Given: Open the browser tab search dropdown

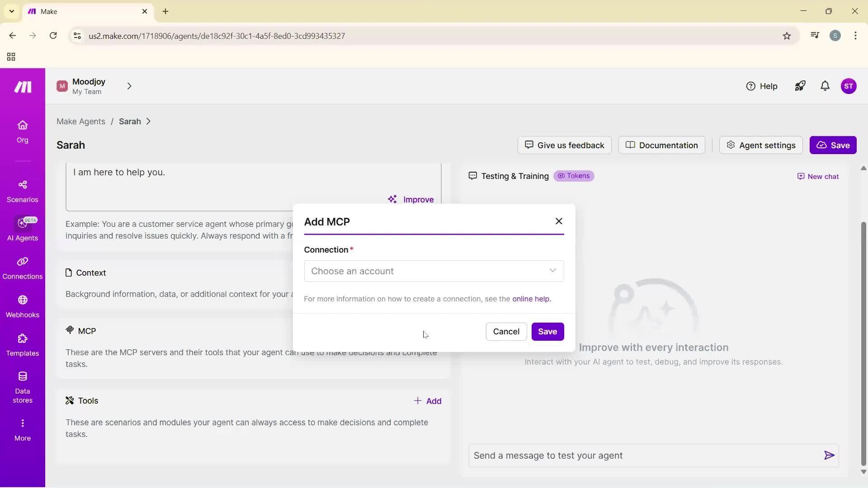Looking at the screenshot, I should coord(11,11).
